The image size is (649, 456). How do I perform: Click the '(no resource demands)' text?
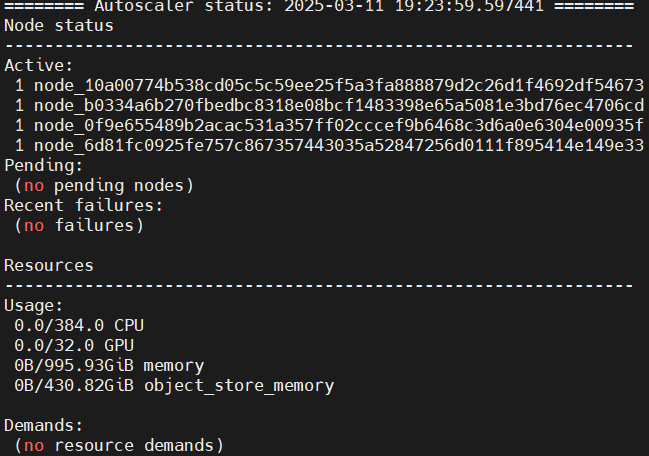[119, 446]
